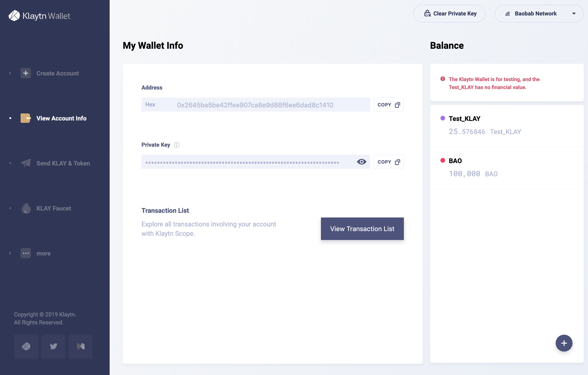
Task: Click the Klaytn Wallet logo
Action: (x=39, y=16)
